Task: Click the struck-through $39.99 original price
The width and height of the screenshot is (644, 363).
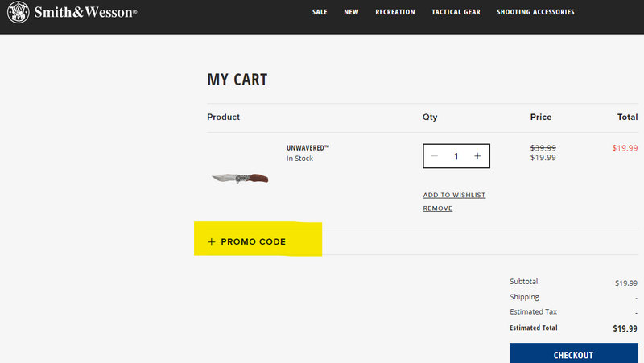Action: click(543, 148)
